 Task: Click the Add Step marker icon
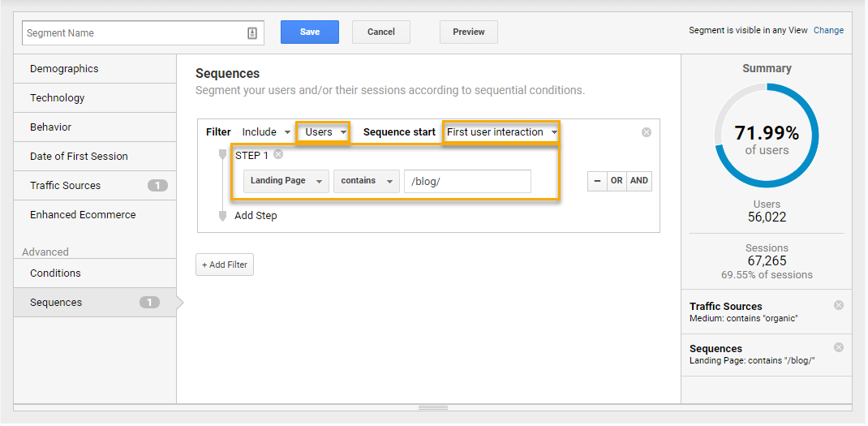coord(222,216)
